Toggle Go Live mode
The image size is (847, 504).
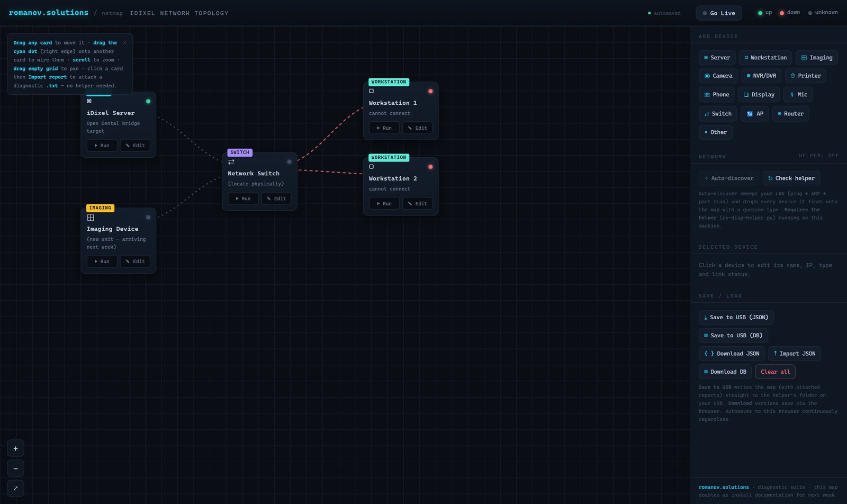tap(718, 13)
